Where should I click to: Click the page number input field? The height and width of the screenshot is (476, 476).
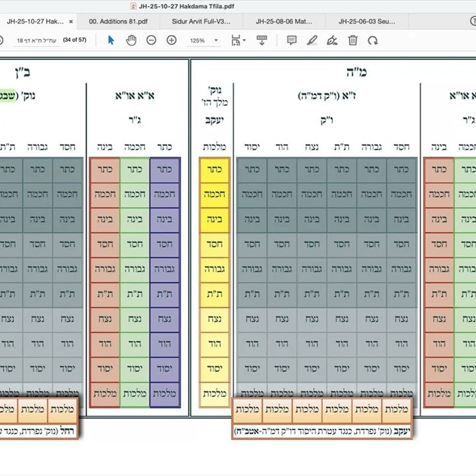(36, 40)
